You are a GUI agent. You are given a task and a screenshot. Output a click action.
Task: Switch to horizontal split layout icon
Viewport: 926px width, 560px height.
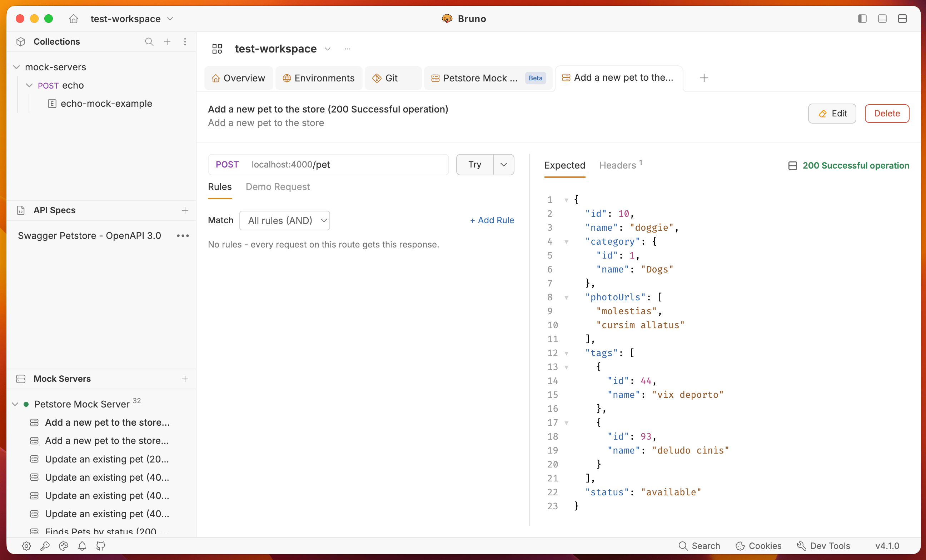[x=902, y=19]
